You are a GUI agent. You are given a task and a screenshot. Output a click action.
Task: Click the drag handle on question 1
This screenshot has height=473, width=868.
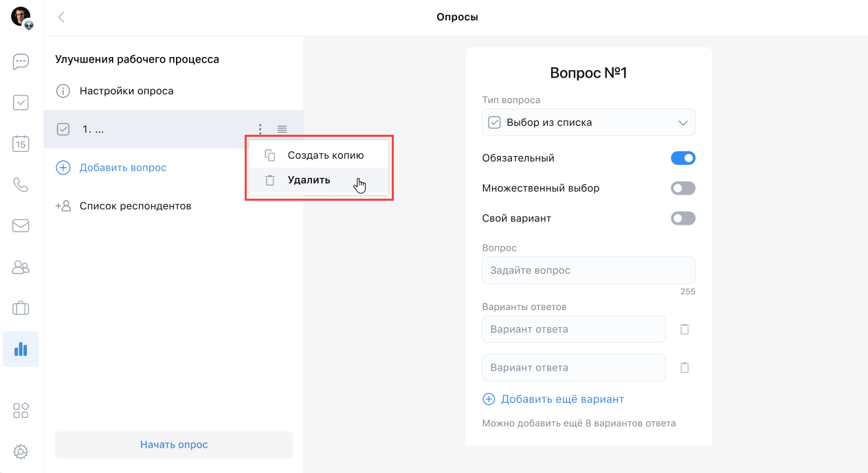click(x=282, y=129)
